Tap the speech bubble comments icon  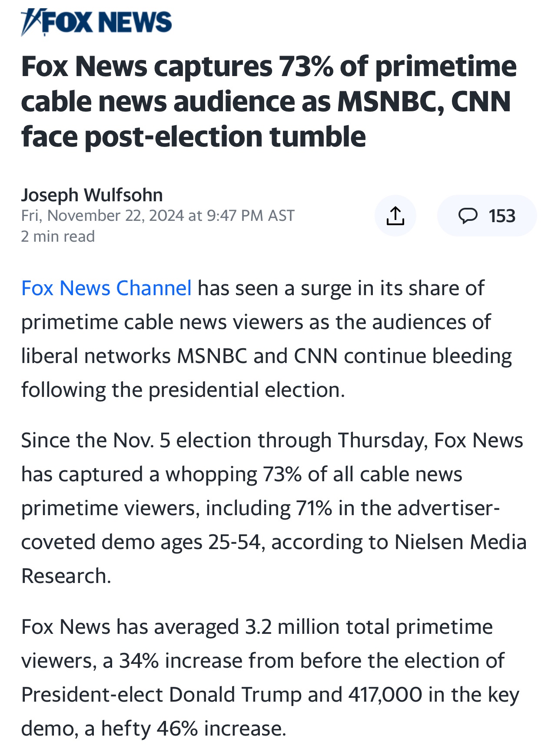point(468,216)
